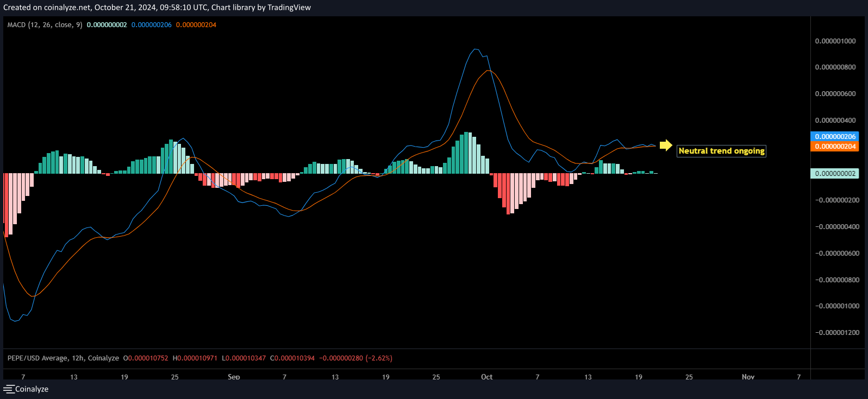The width and height of the screenshot is (868, 399).
Task: Click the teal 0.000000002 price axis tag
Action: tap(835, 174)
